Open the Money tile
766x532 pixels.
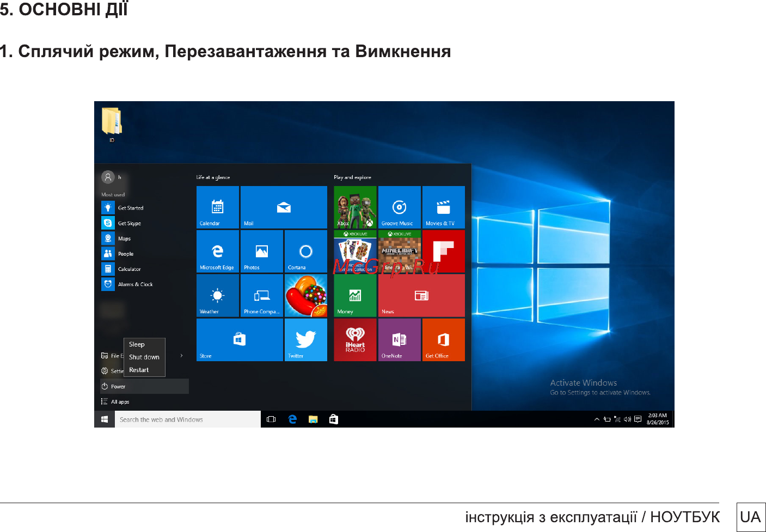coord(355,295)
